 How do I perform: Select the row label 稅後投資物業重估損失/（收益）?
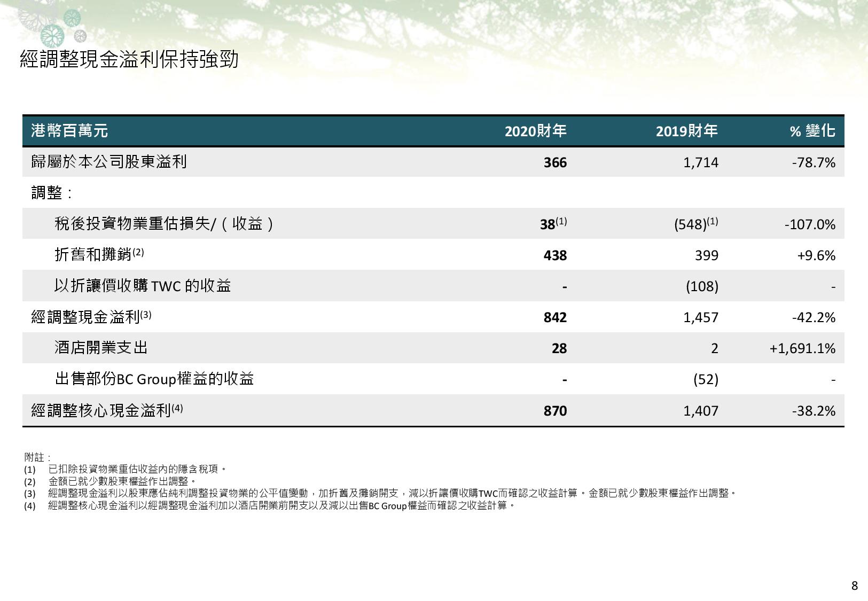[x=166, y=224]
